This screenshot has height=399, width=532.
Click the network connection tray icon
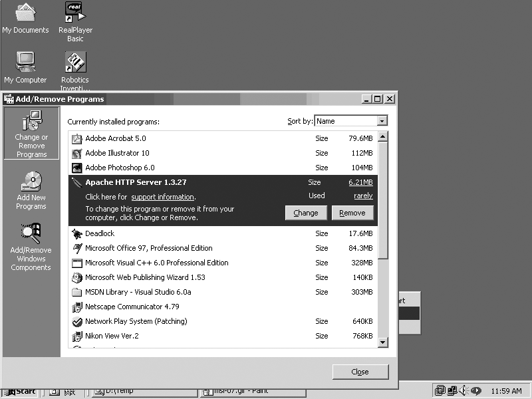(452, 390)
